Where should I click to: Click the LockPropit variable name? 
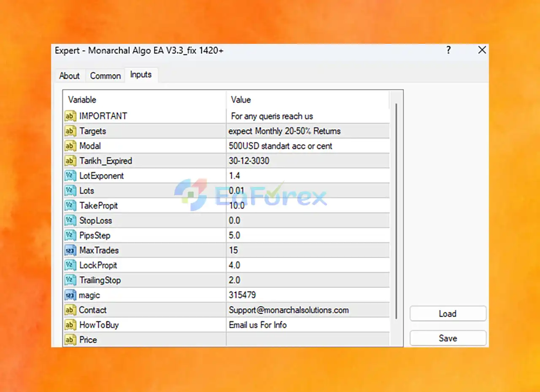pos(98,265)
